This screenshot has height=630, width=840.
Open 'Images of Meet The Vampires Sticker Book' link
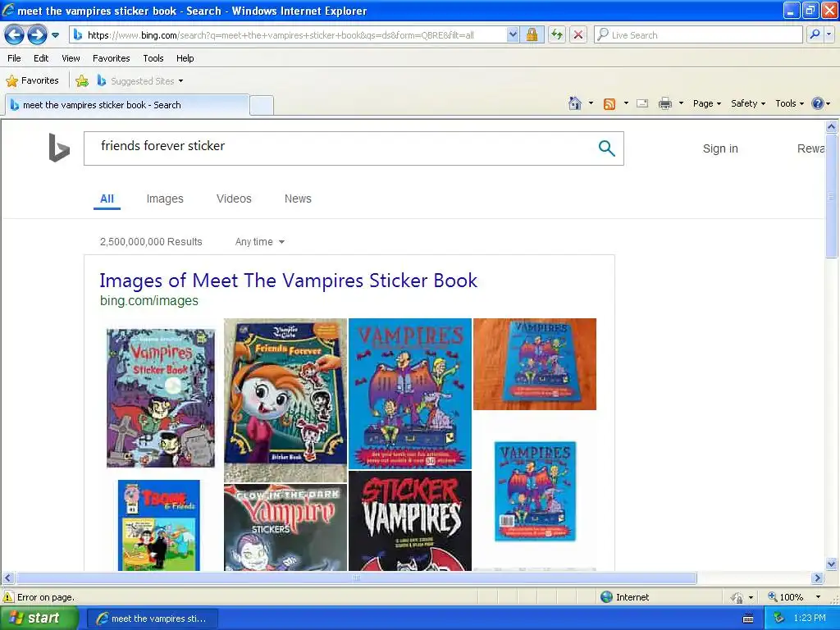(x=288, y=281)
